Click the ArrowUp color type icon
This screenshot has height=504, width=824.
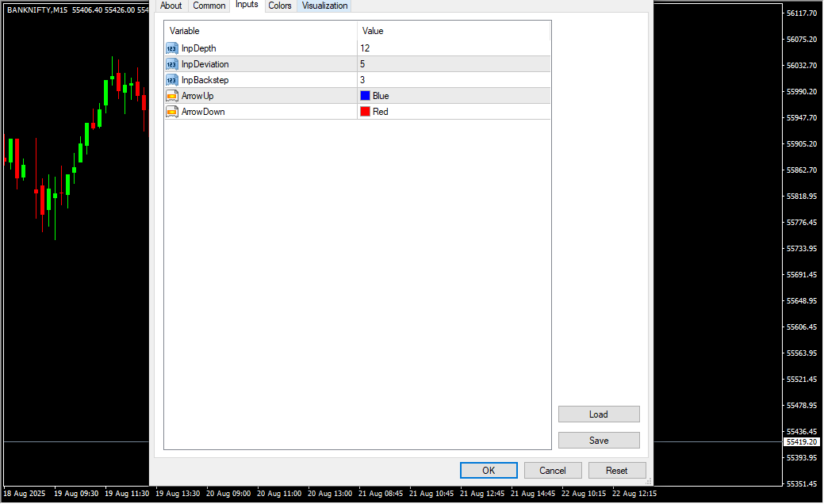171,96
